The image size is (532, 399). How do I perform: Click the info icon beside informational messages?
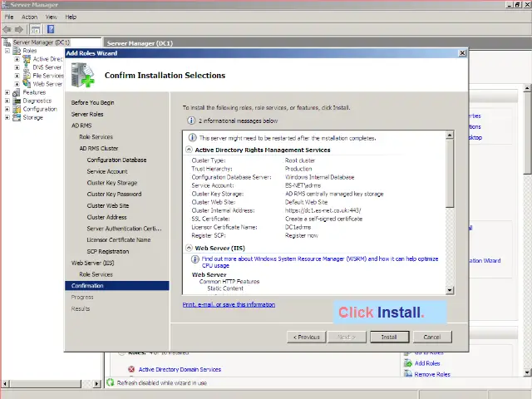point(191,121)
